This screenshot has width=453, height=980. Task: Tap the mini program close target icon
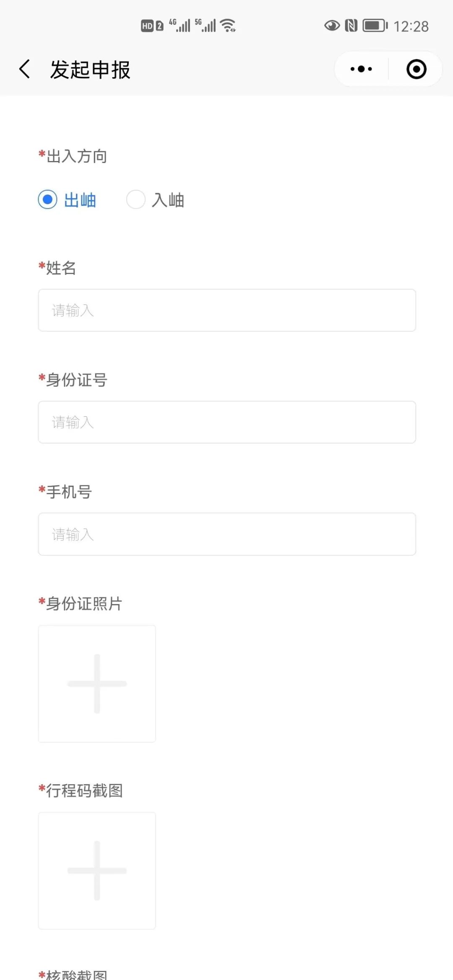(x=417, y=69)
